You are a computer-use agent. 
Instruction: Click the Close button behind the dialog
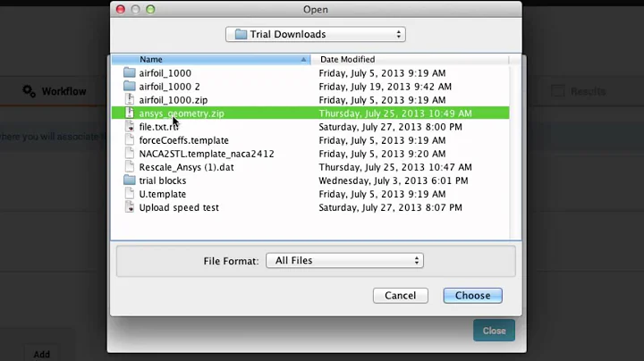494,331
